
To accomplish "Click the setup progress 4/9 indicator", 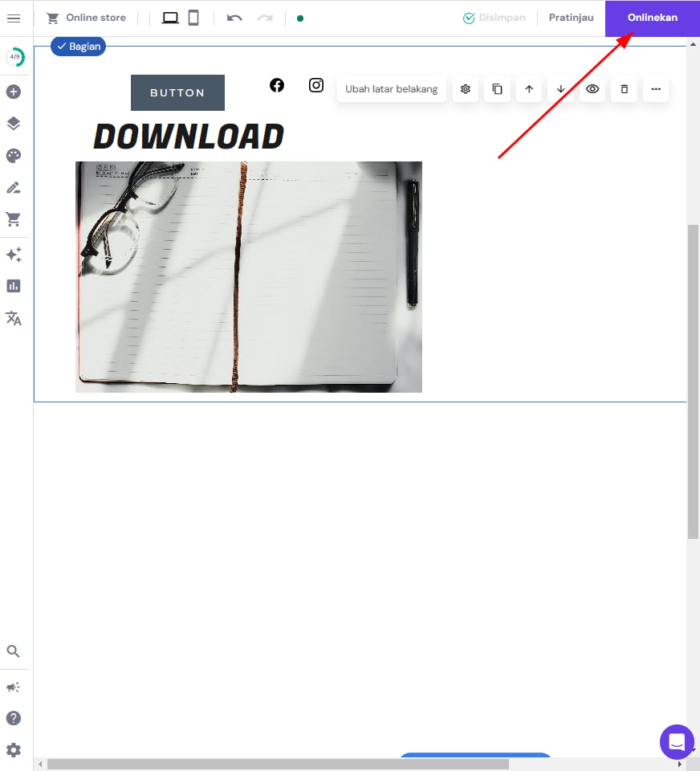I will tap(14, 57).
